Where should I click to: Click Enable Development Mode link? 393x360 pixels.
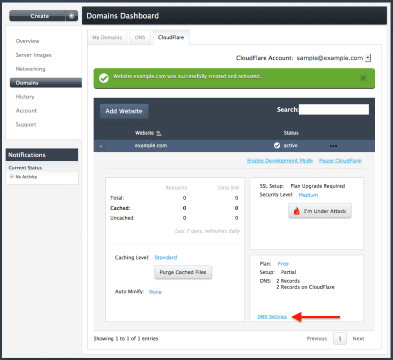pyautogui.click(x=280, y=161)
